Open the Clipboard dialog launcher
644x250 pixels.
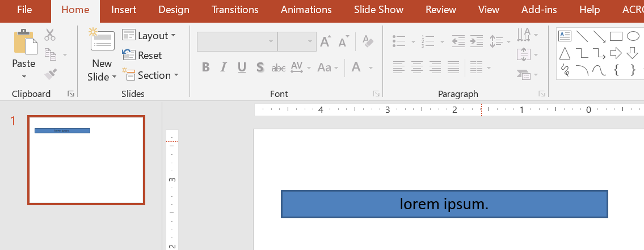71,94
